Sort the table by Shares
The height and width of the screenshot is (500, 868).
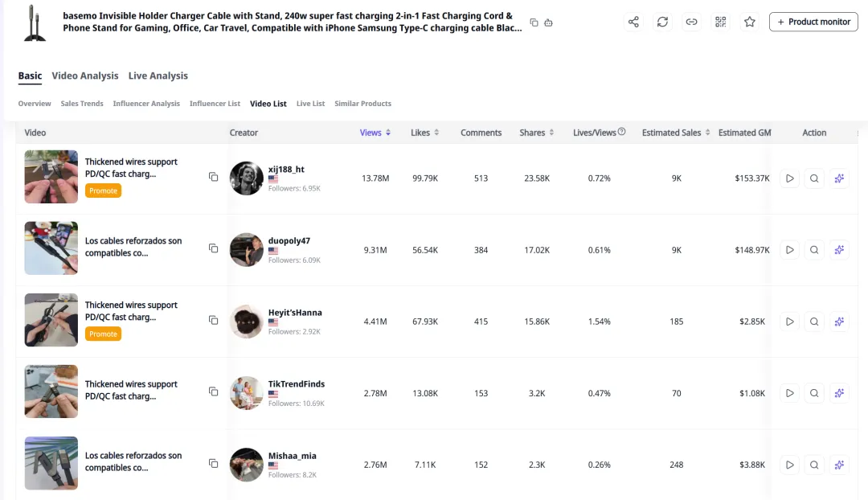click(536, 133)
